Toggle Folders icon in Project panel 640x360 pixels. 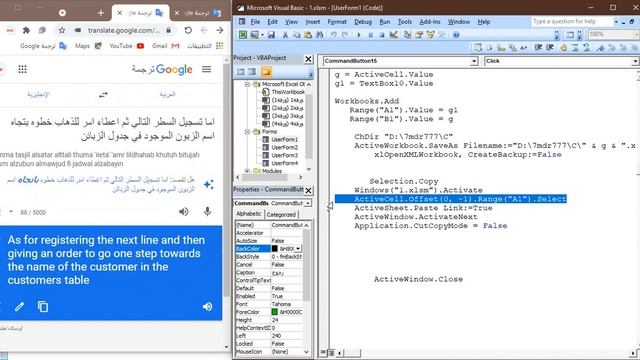pyautogui.click(x=266, y=72)
